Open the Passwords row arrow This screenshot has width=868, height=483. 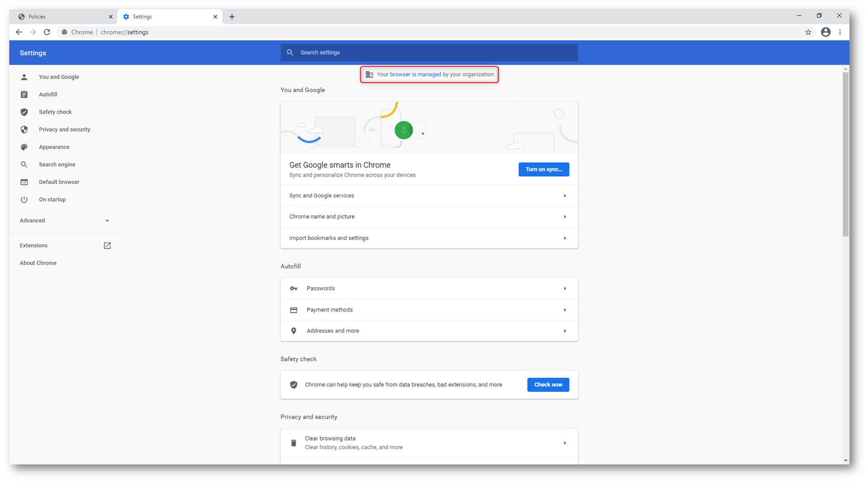click(565, 289)
